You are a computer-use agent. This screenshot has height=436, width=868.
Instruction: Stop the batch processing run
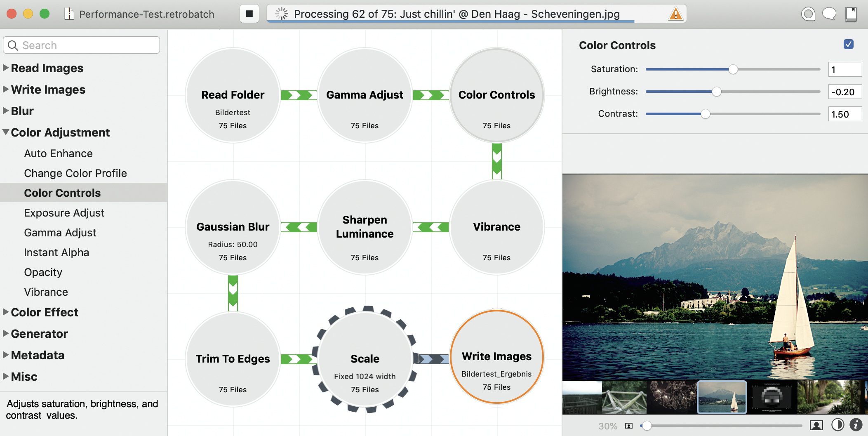tap(249, 14)
